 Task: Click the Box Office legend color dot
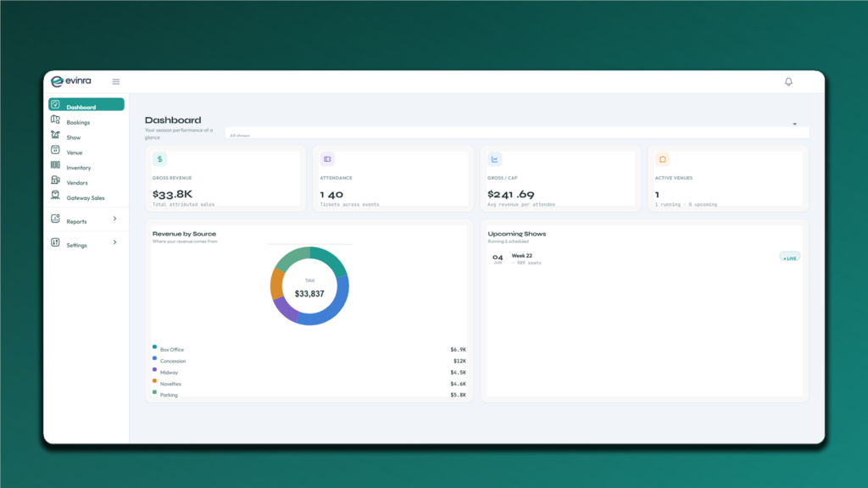(x=154, y=347)
